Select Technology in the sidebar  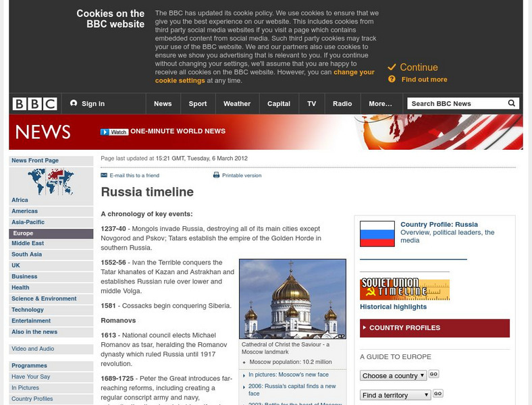pyautogui.click(x=51, y=310)
